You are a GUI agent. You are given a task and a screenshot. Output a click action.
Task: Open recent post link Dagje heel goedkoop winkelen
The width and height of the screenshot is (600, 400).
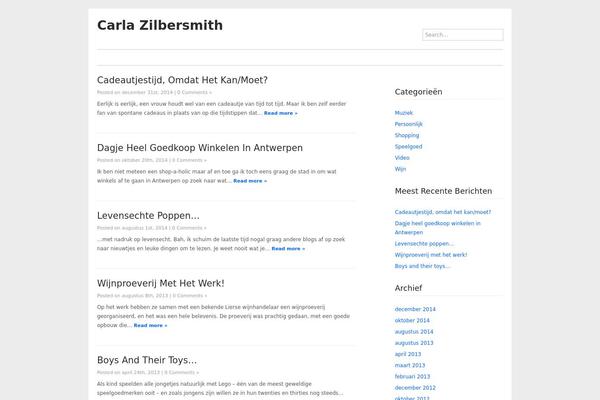coord(438,228)
